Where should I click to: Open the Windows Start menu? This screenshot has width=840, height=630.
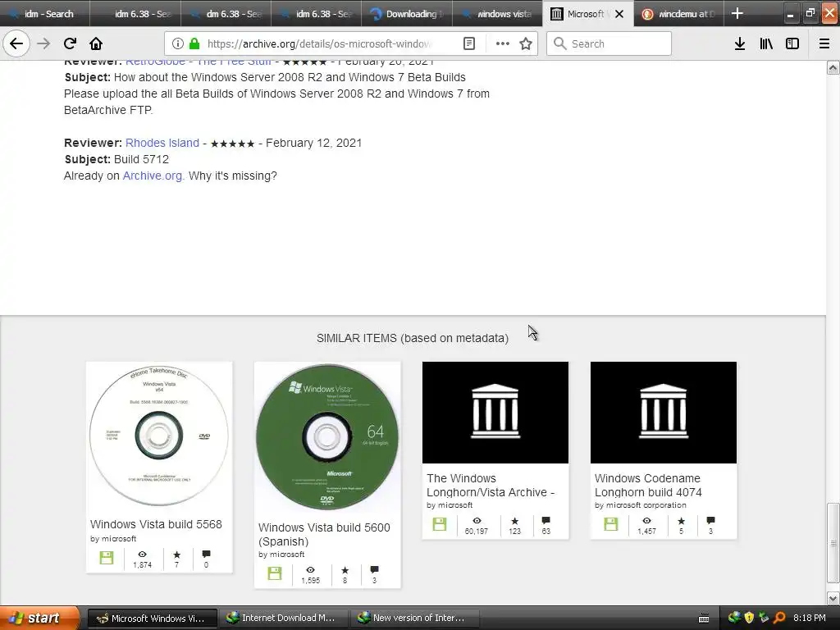tap(39, 618)
